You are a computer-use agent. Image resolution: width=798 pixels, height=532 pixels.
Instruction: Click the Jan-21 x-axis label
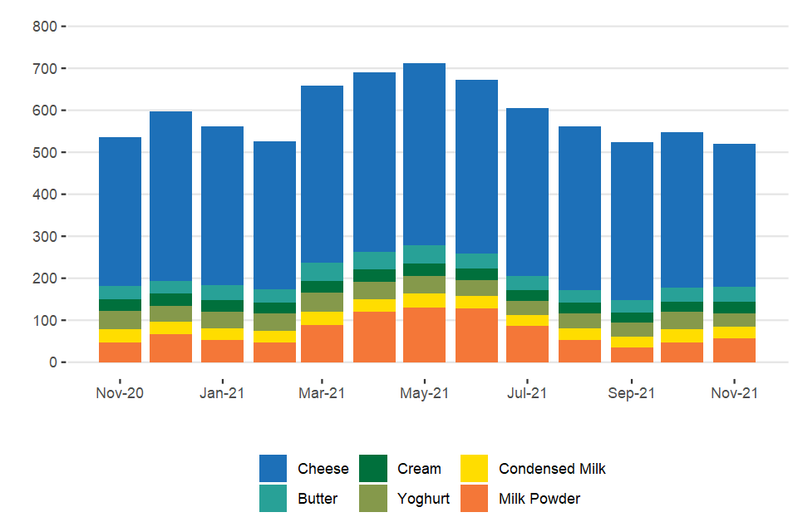click(222, 393)
